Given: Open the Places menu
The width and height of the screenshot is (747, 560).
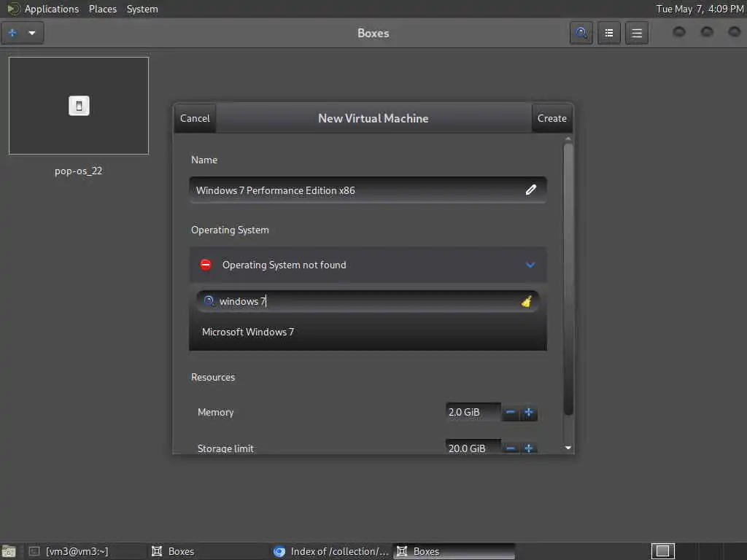Looking at the screenshot, I should 102,9.
